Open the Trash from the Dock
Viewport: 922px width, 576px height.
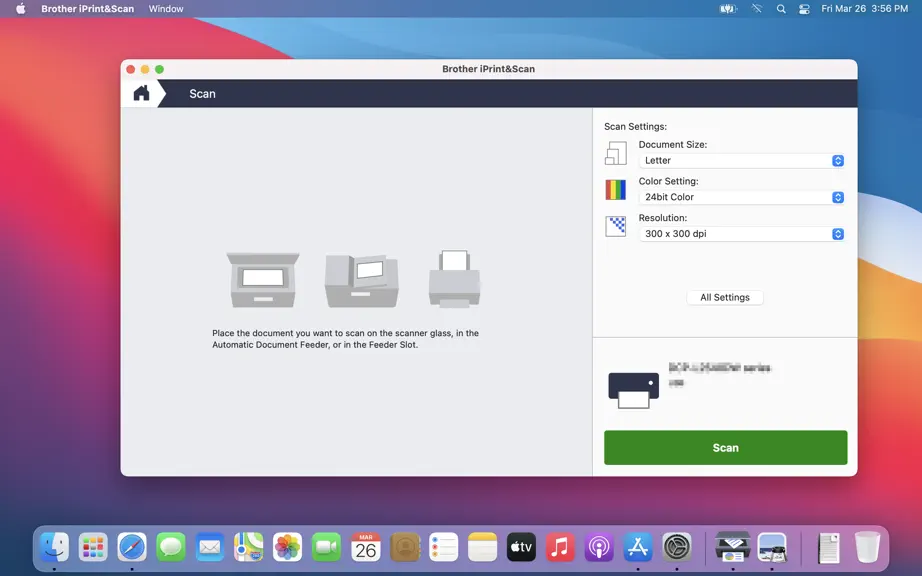pos(867,547)
